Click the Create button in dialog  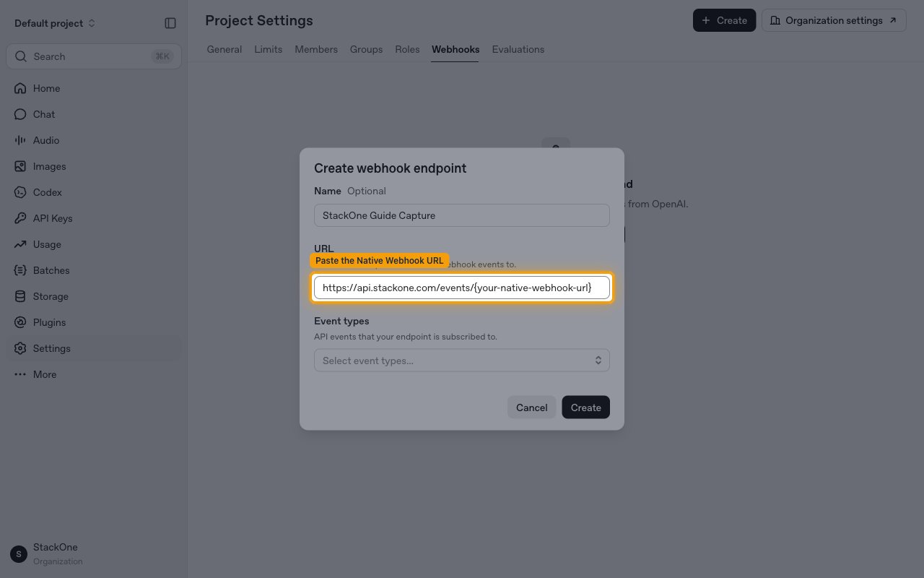pyautogui.click(x=586, y=407)
